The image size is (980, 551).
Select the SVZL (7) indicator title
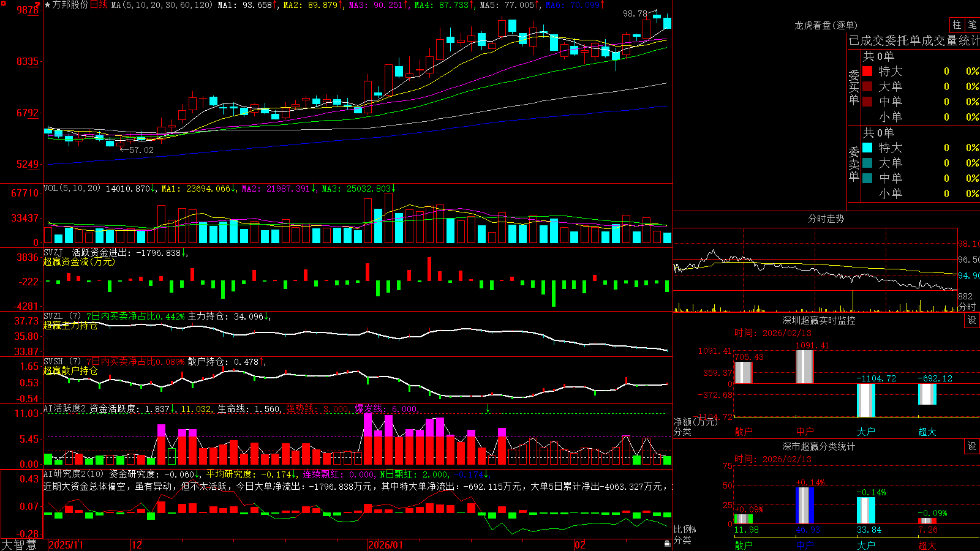pyautogui.click(x=62, y=316)
